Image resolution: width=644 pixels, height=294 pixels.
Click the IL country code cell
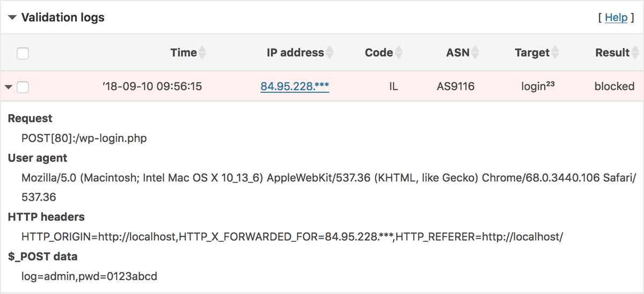(x=393, y=86)
